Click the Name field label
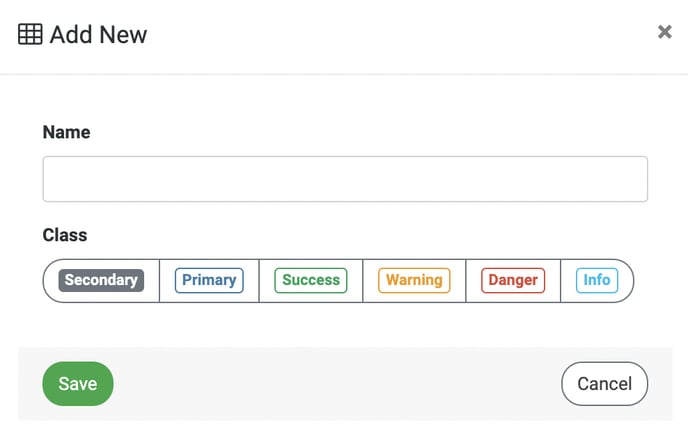This screenshot has height=438, width=688. click(x=66, y=132)
